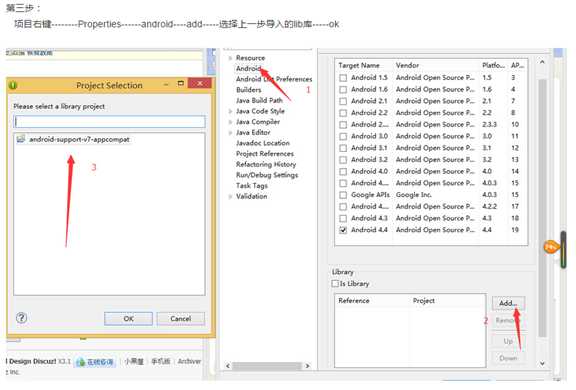Select Android in the properties tree
576x390 pixels.
(248, 68)
